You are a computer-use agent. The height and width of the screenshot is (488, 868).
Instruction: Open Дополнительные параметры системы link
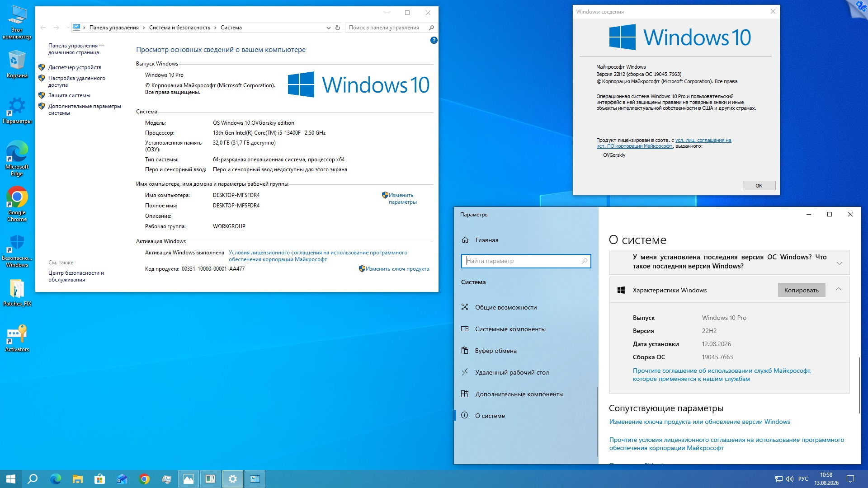click(85, 109)
